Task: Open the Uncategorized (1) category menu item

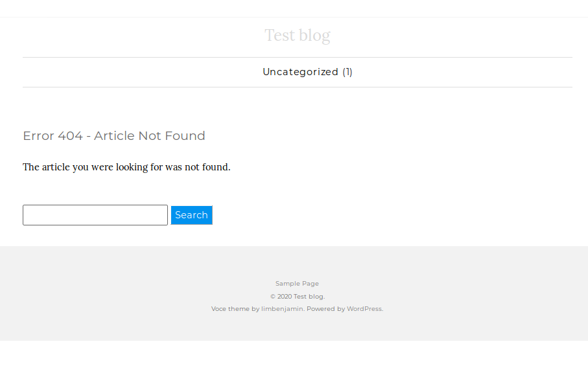Action: pyautogui.click(x=307, y=72)
